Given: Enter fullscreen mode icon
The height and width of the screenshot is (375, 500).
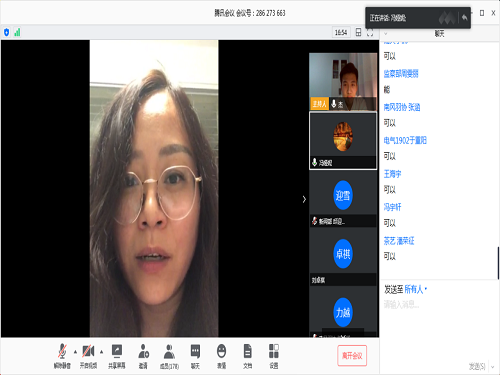Looking at the screenshot, I should coord(370,32).
